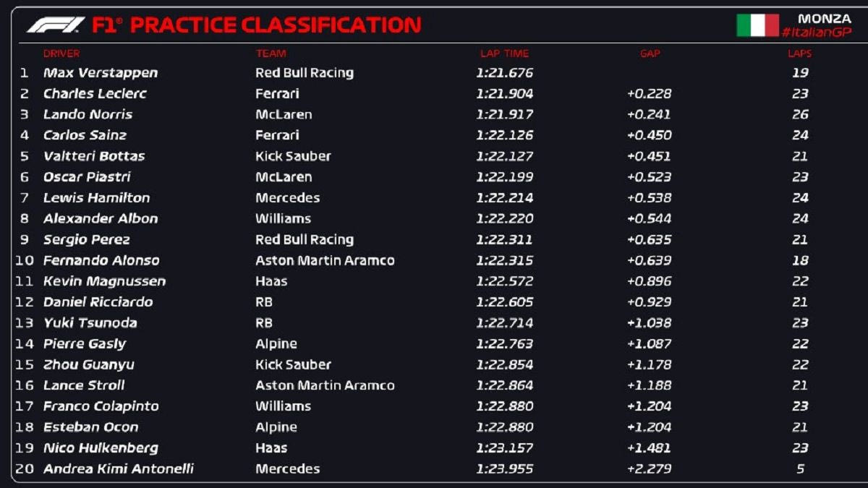Click Lewis Hamilton's lap time 1:22.214

504,198
